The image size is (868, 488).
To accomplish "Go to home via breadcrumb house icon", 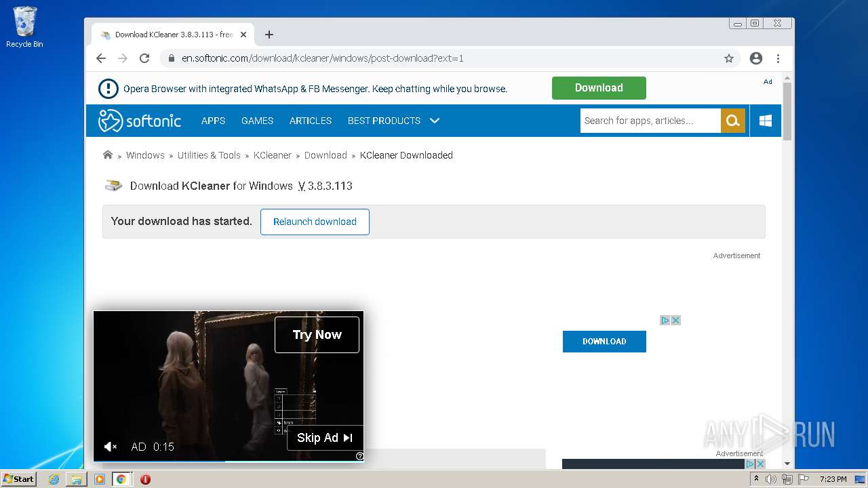I will tap(107, 155).
